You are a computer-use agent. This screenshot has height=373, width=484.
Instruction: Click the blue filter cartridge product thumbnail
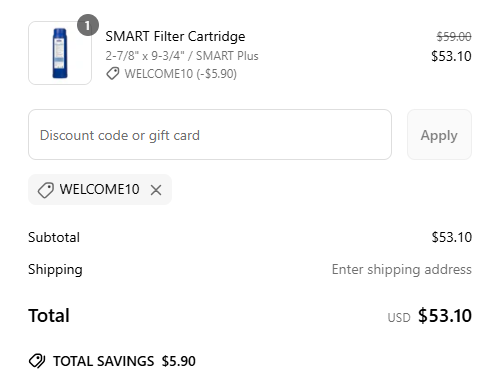tap(60, 53)
